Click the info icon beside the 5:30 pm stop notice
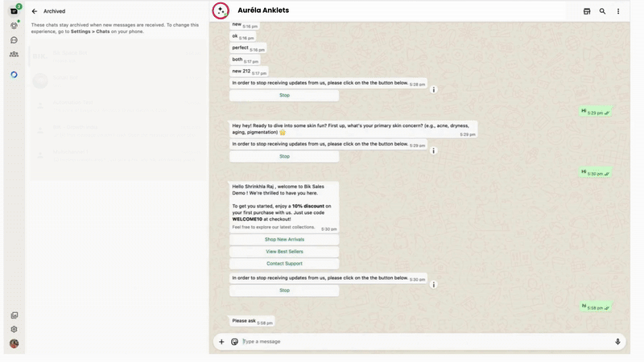The height and width of the screenshot is (362, 644). pyautogui.click(x=433, y=285)
